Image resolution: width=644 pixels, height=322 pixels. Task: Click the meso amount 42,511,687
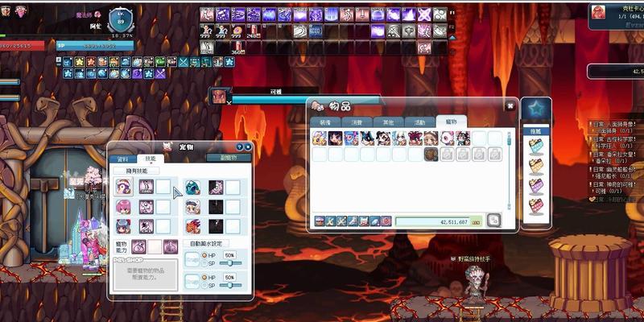(453, 222)
